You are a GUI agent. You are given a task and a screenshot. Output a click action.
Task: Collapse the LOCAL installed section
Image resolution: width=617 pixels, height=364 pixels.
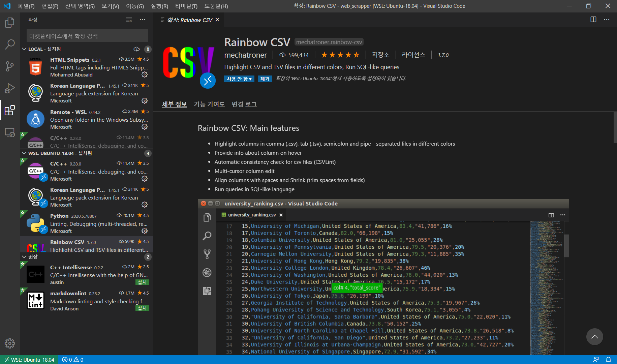point(24,49)
